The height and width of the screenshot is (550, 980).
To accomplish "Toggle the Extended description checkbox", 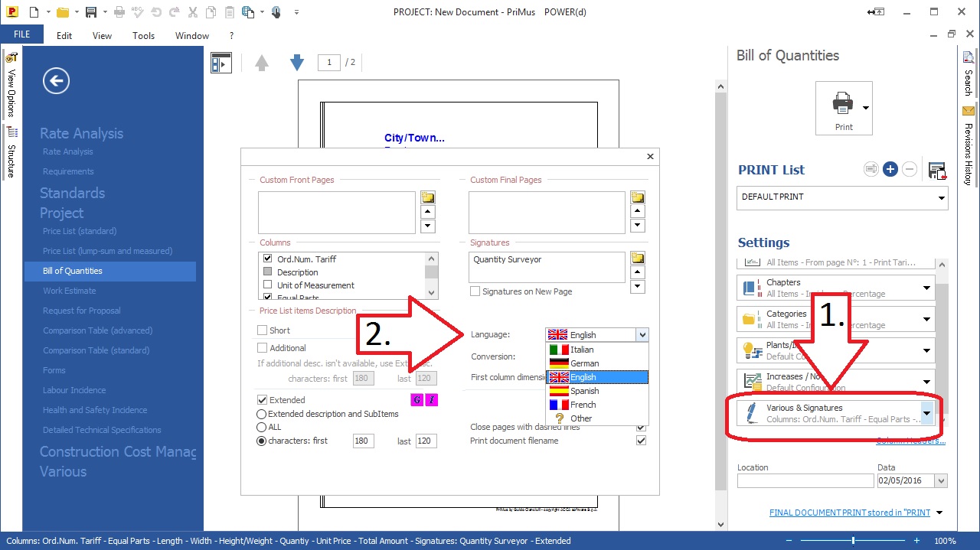I will [x=263, y=399].
